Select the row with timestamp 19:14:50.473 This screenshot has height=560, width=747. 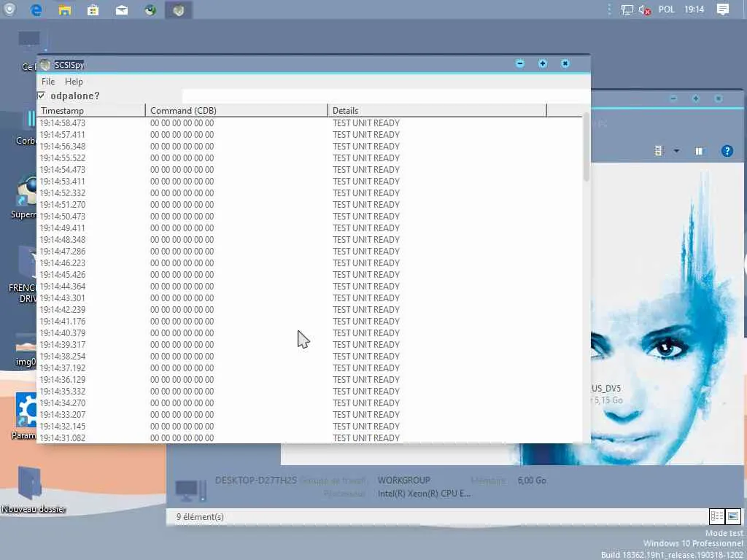(309, 216)
